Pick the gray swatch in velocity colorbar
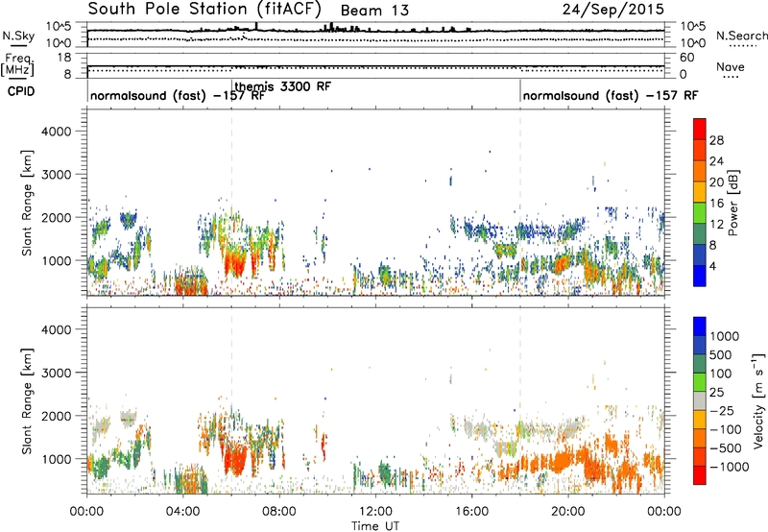Image resolution: width=768 pixels, height=532 pixels. (700, 400)
